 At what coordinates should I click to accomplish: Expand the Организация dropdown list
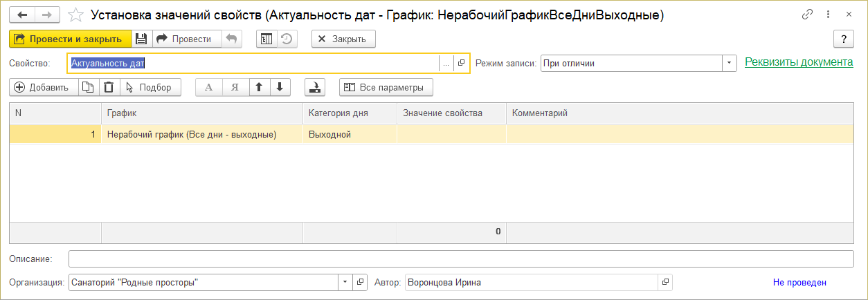coord(345,282)
